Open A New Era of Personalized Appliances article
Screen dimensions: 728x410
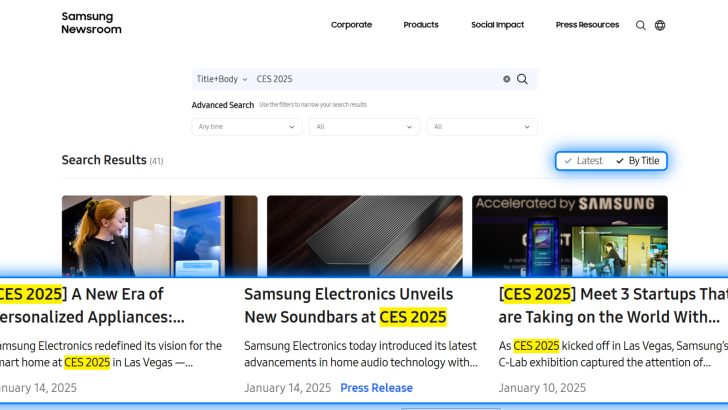click(92, 306)
